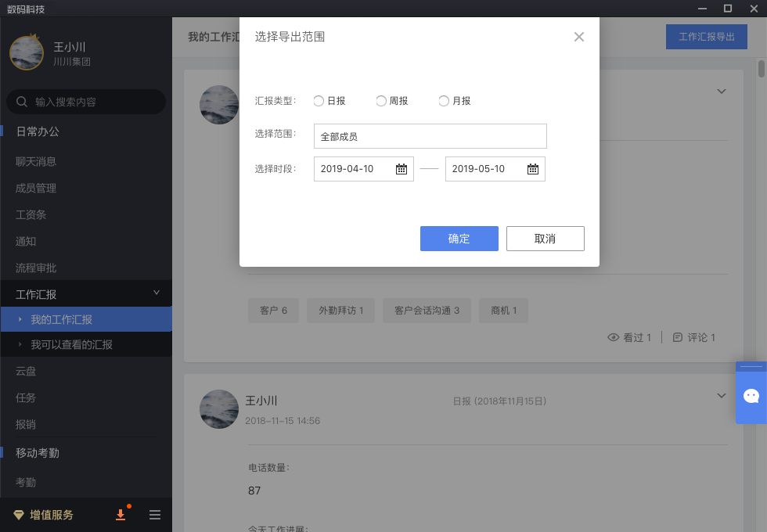Viewport: 767px width, 532px height.
Task: Click the first report card avatar
Action: tap(219, 105)
